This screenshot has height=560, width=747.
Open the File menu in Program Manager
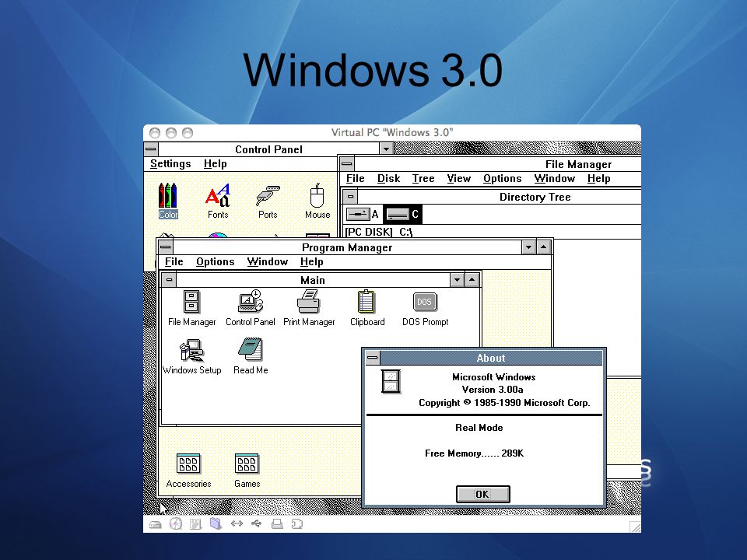(174, 262)
